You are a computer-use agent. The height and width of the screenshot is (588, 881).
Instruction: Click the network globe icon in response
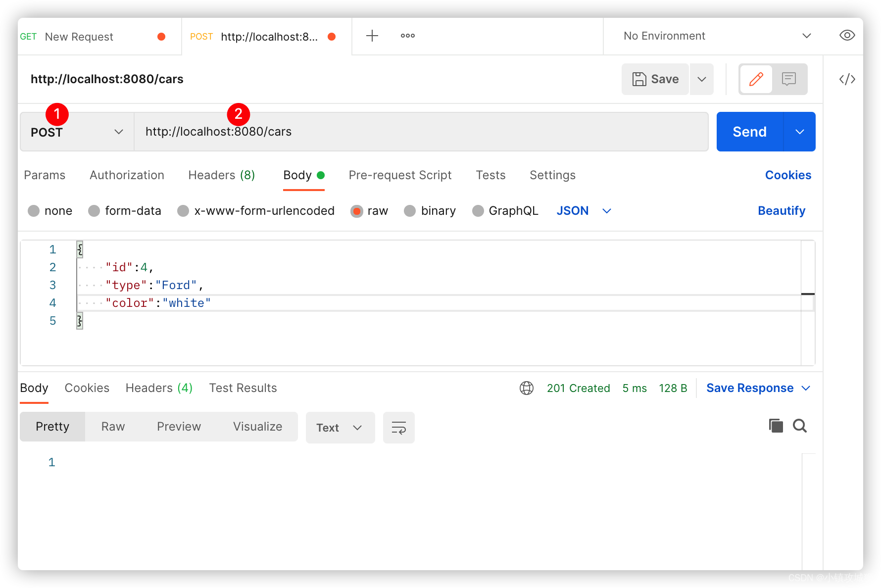(527, 388)
